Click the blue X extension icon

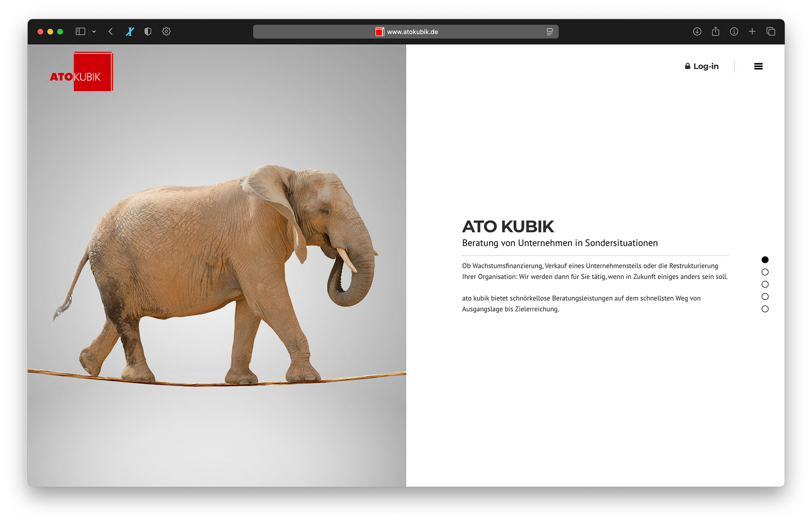(130, 32)
